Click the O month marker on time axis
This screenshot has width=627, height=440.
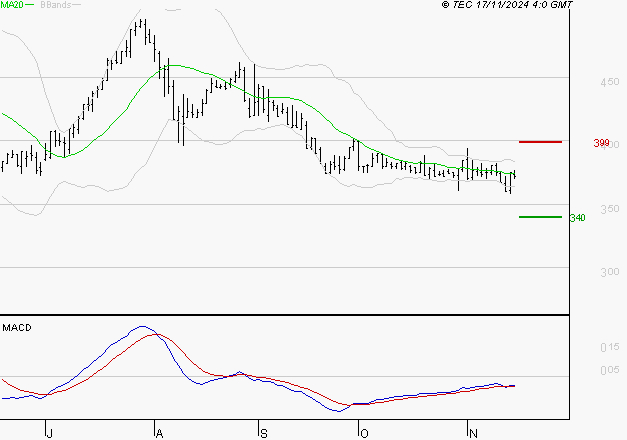click(364, 434)
